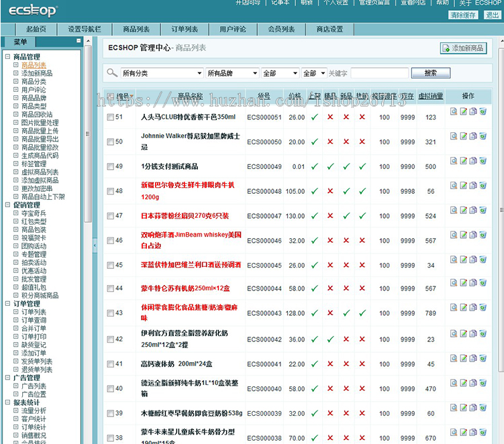Select the checkbox next to product 46
Image resolution: width=504 pixels, height=444 pixels.
(x=110, y=241)
